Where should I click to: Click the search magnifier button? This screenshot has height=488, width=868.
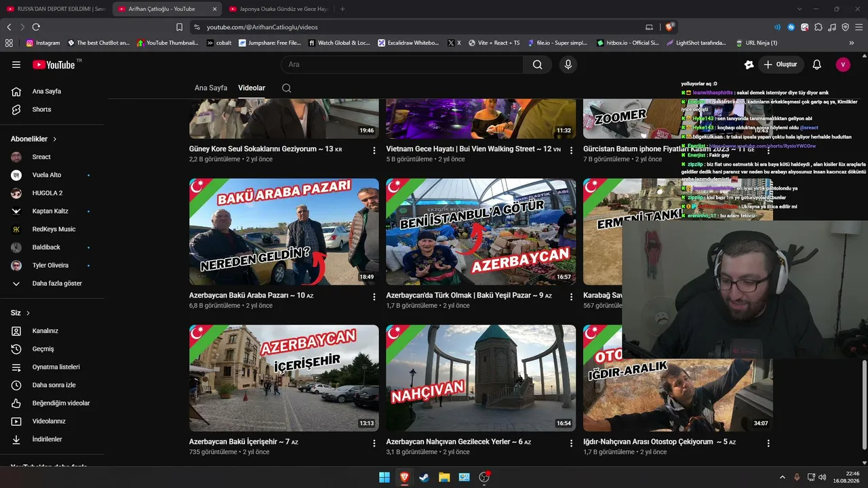[x=537, y=64]
